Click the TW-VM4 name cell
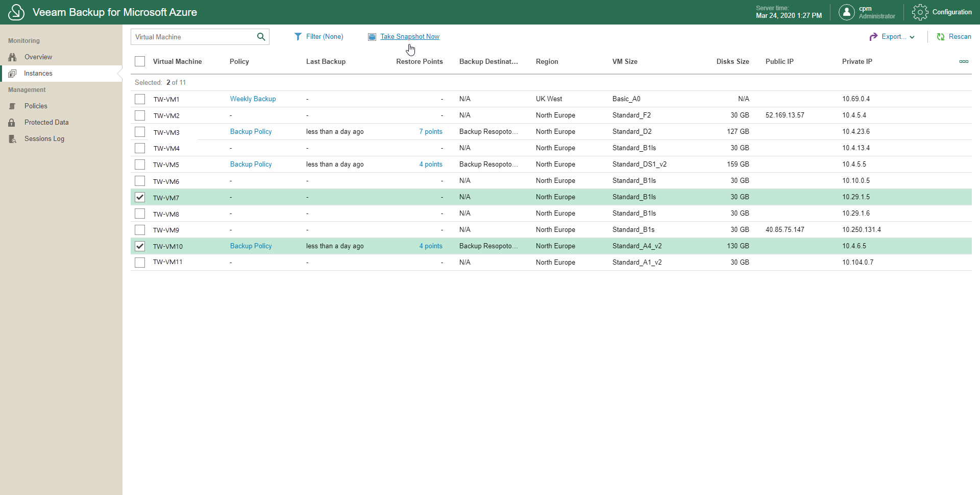 (x=166, y=149)
